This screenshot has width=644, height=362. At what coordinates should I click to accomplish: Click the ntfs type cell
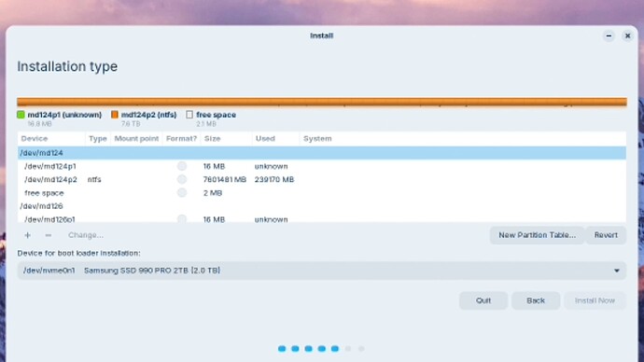point(94,179)
